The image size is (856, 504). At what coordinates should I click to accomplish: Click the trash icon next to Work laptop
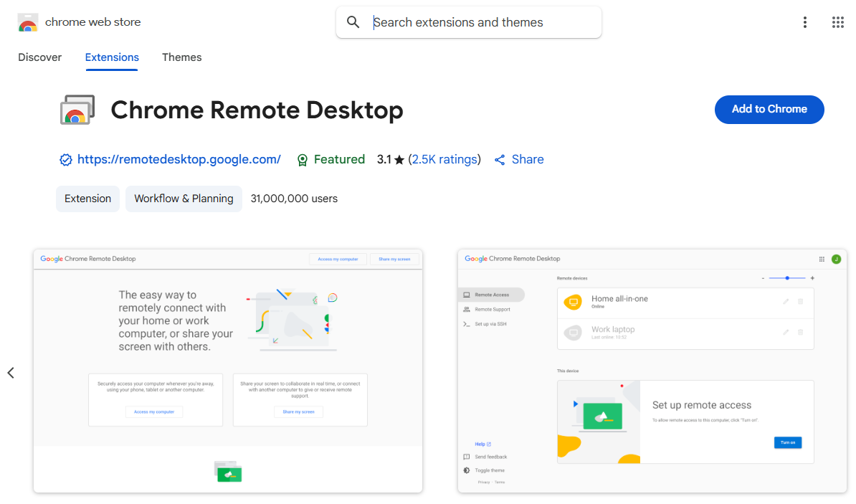pyautogui.click(x=801, y=333)
